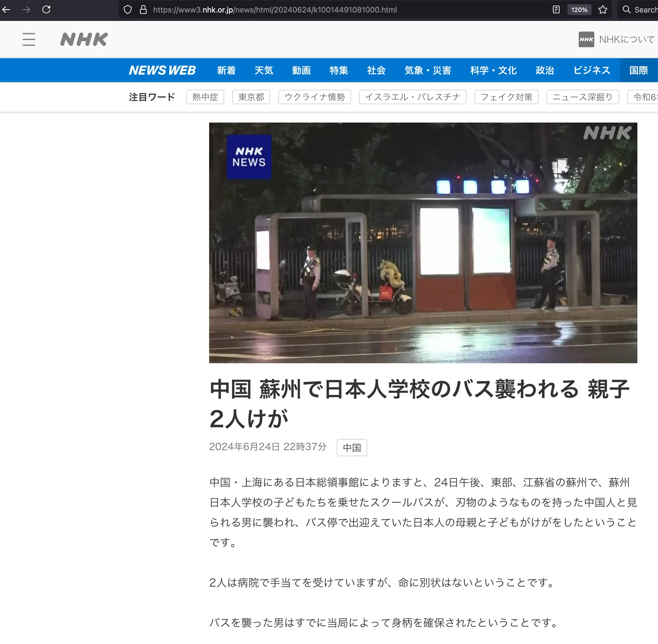Click the 中国 category tag below the headline
Viewport: 658px width, 644px height.
[352, 447]
